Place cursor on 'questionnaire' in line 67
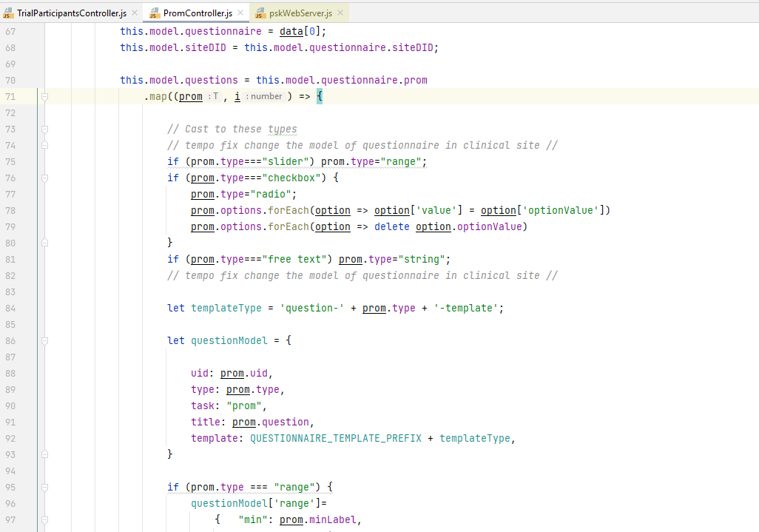 point(223,32)
